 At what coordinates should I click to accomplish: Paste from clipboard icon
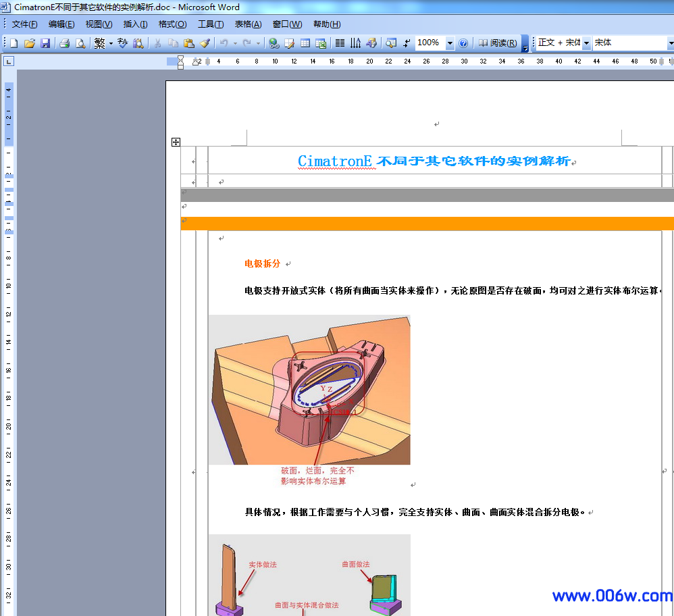tap(189, 43)
